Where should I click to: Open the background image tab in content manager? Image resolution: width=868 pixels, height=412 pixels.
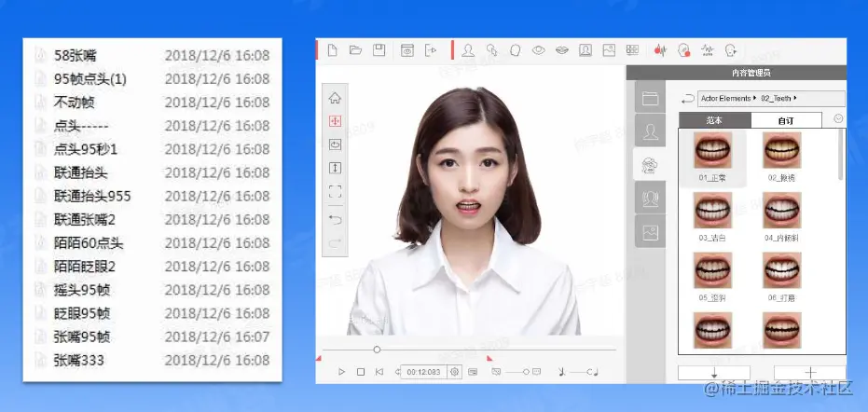(650, 232)
